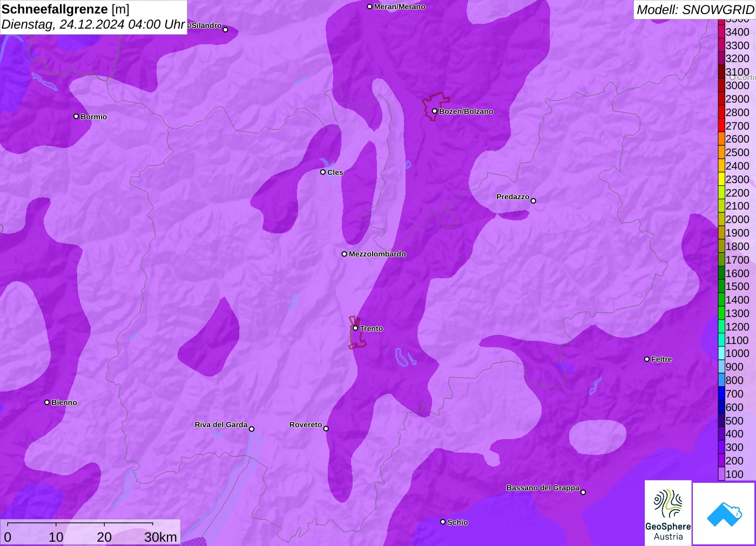
Task: Click the 300 m legend color swatch
Action: pyautogui.click(x=721, y=447)
